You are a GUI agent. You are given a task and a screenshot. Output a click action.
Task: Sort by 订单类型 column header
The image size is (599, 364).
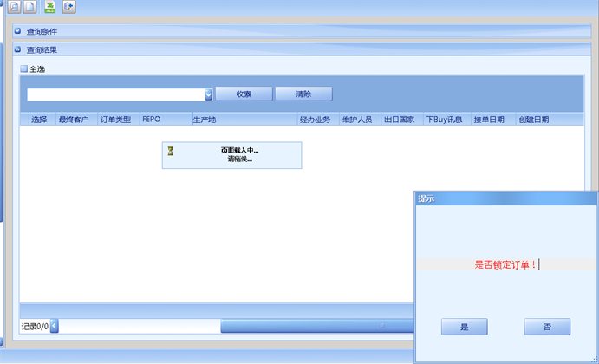pyautogui.click(x=115, y=120)
